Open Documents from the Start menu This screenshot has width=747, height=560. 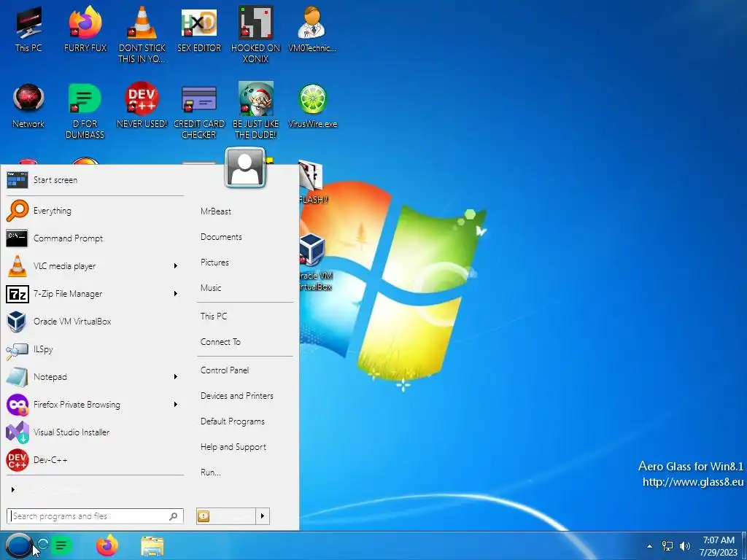tap(221, 237)
